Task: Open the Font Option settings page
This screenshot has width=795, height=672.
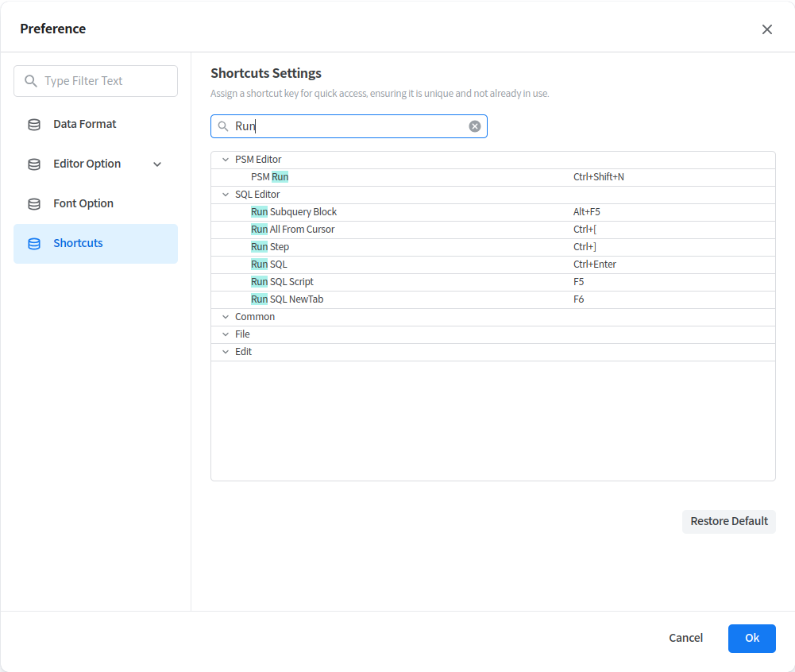Action: tap(83, 204)
